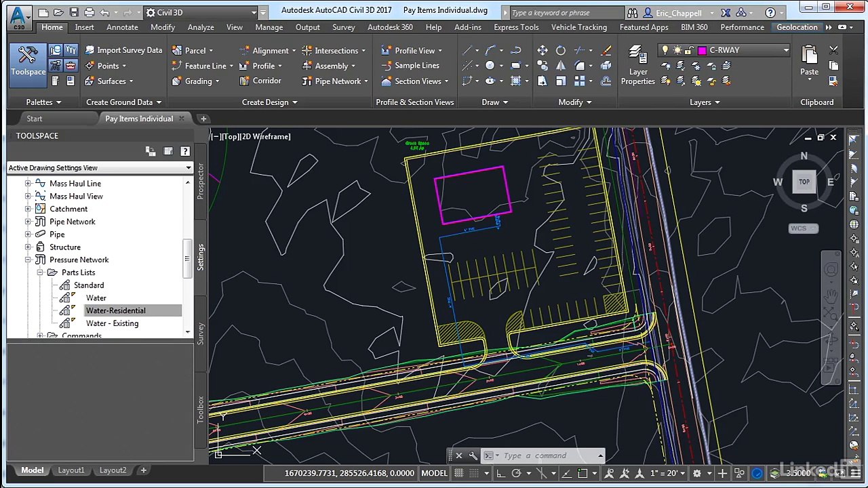Switch to the Survey ribbon tab

[343, 27]
